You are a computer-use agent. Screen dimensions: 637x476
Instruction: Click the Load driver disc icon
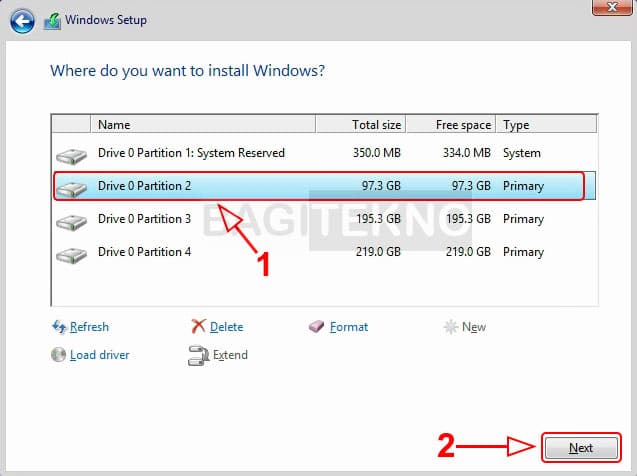click(58, 355)
